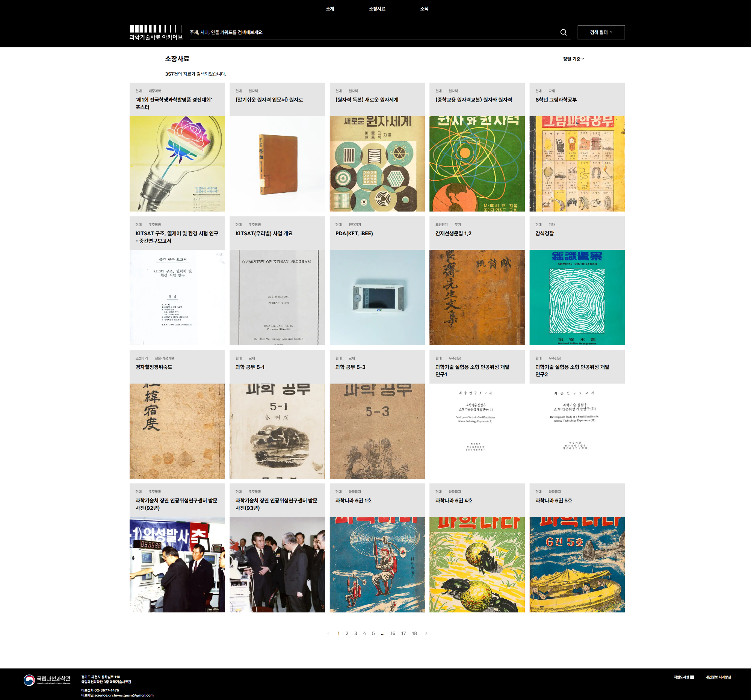Open the 감식경찰 fingerprint cover thumbnail

coord(576,297)
